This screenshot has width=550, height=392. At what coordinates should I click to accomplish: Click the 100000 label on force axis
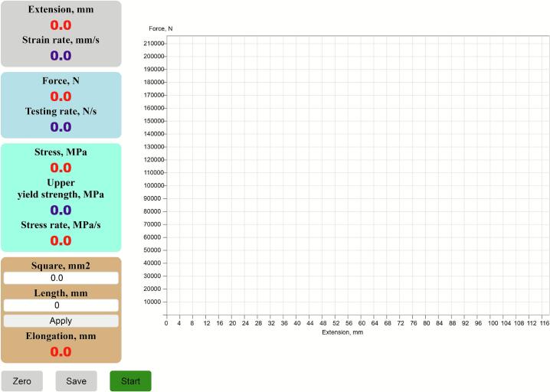click(154, 185)
